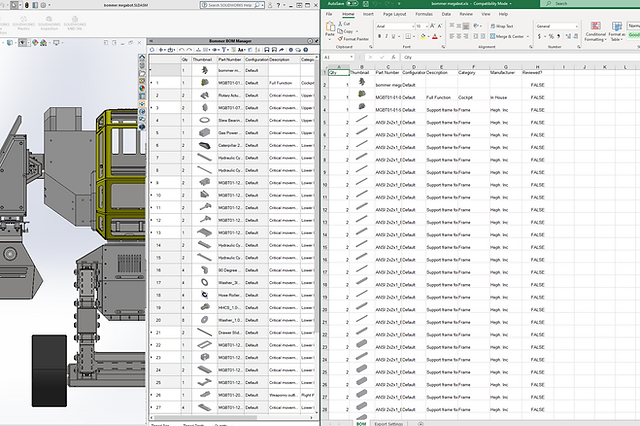
Task: Click the Percent Style button in Excel
Action: [551, 36]
